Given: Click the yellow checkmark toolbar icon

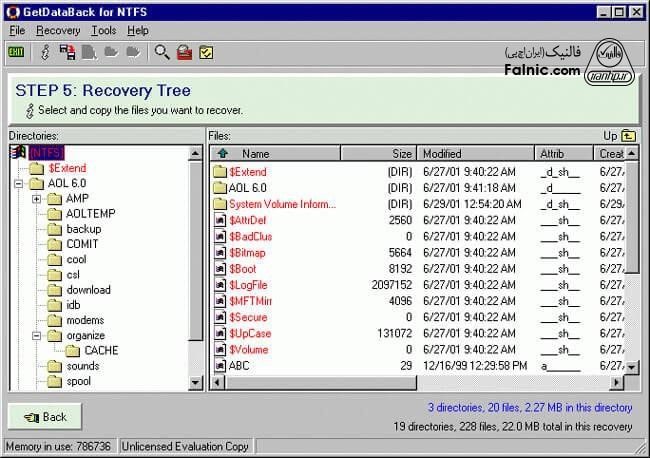Looking at the screenshot, I should pyautogui.click(x=206, y=52).
